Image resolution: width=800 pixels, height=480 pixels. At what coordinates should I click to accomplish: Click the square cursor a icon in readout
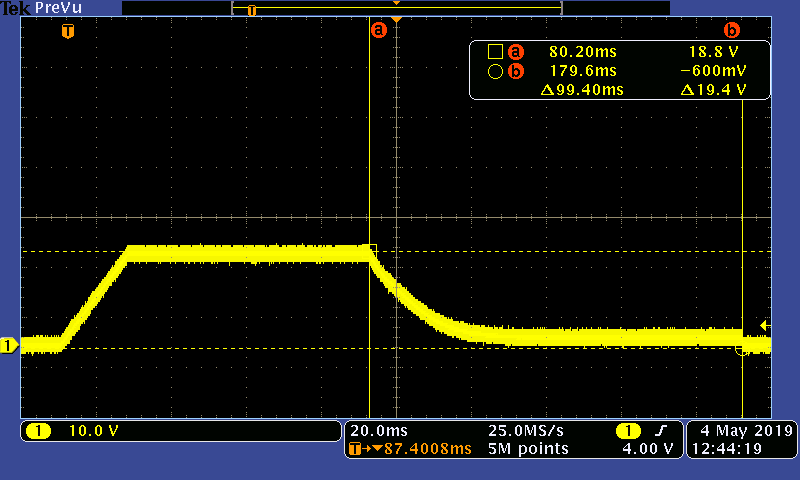point(494,51)
